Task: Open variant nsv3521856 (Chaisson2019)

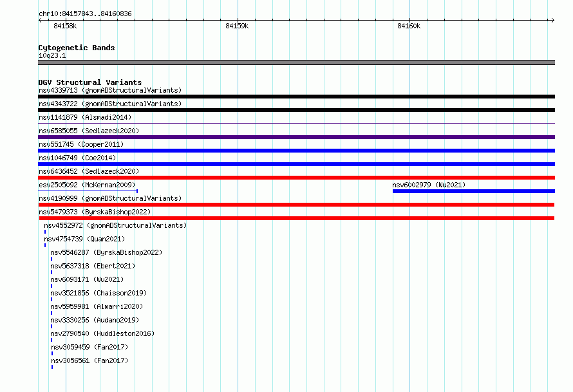Action: (x=99, y=293)
